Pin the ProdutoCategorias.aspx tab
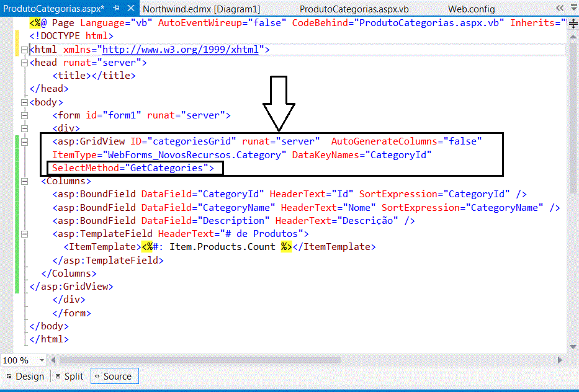Image resolution: width=579 pixels, height=392 pixels. click(117, 7)
